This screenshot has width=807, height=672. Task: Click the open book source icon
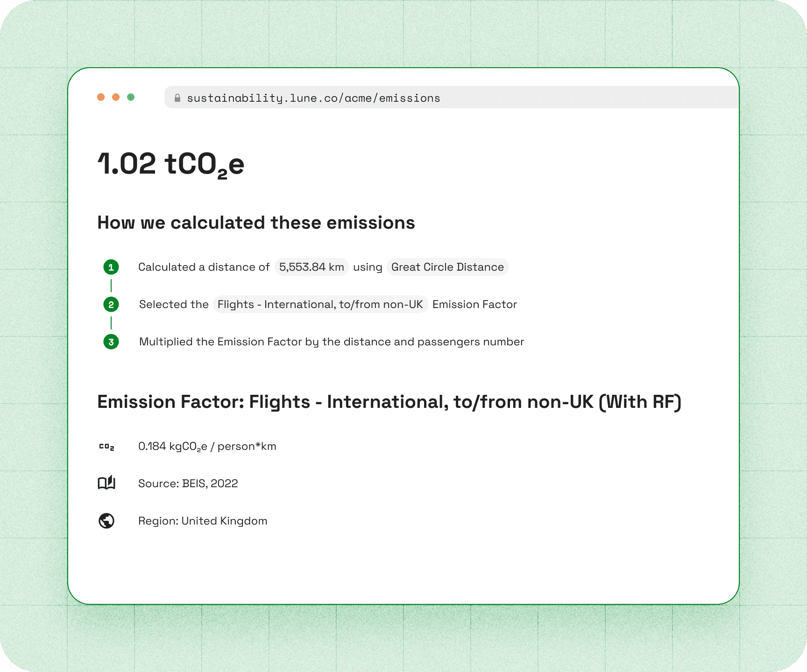pyautogui.click(x=107, y=483)
